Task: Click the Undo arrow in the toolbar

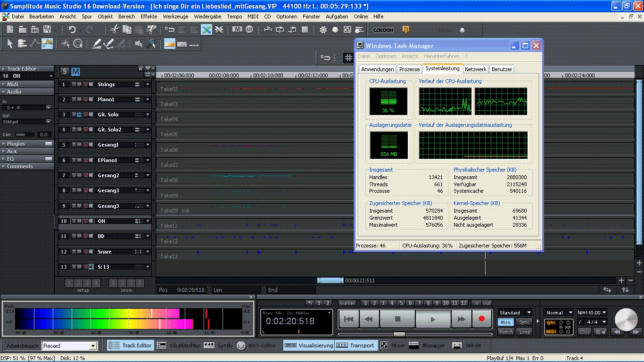Action: (x=72, y=30)
